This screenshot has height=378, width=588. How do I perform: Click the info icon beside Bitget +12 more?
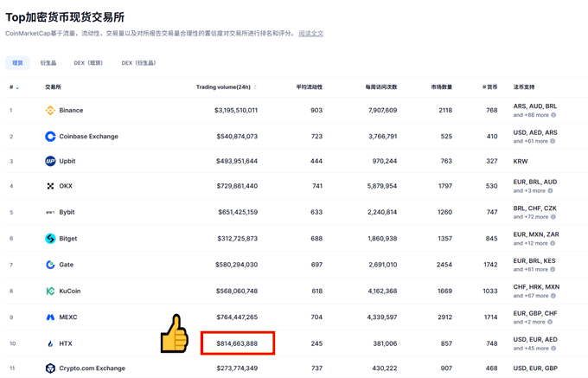pyautogui.click(x=553, y=243)
